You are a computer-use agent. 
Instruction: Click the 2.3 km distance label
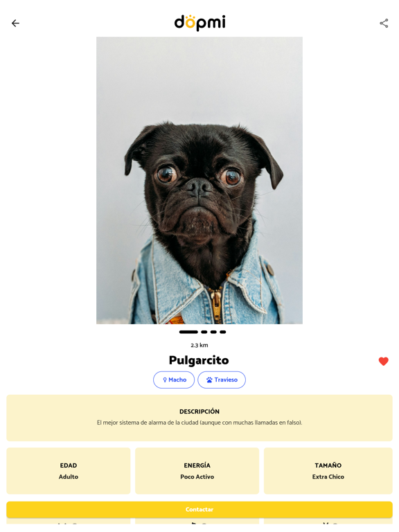(x=199, y=345)
